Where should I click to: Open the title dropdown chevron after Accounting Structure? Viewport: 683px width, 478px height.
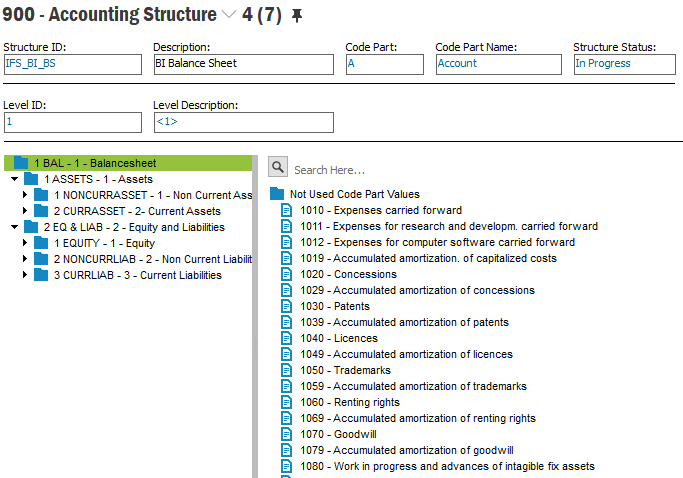tap(229, 16)
